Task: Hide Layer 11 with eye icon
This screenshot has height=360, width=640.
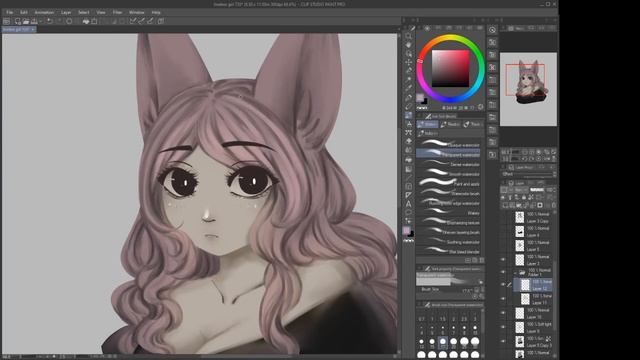Action: pos(503,299)
